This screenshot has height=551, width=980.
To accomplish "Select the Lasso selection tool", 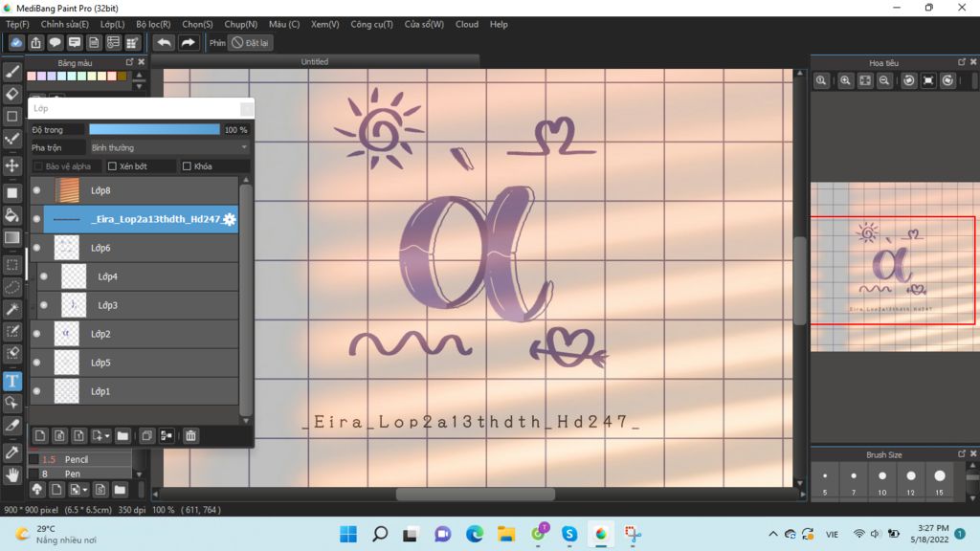I will (11, 287).
